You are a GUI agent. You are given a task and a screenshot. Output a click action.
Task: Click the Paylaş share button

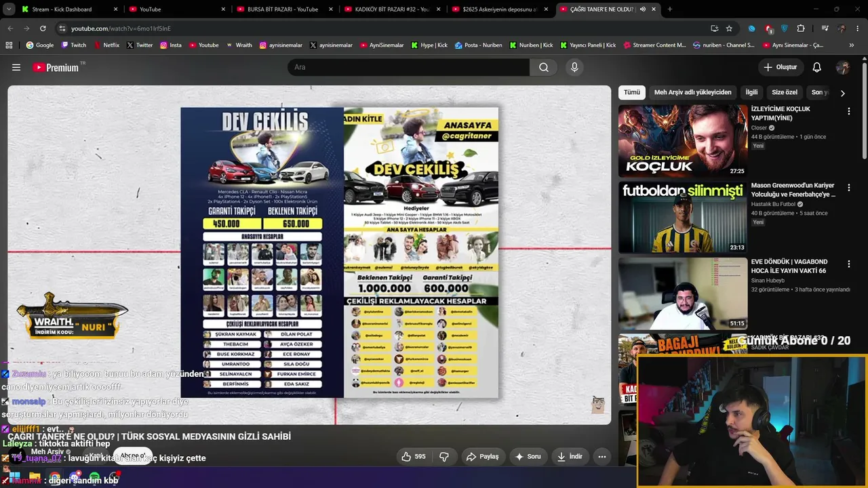tap(482, 457)
